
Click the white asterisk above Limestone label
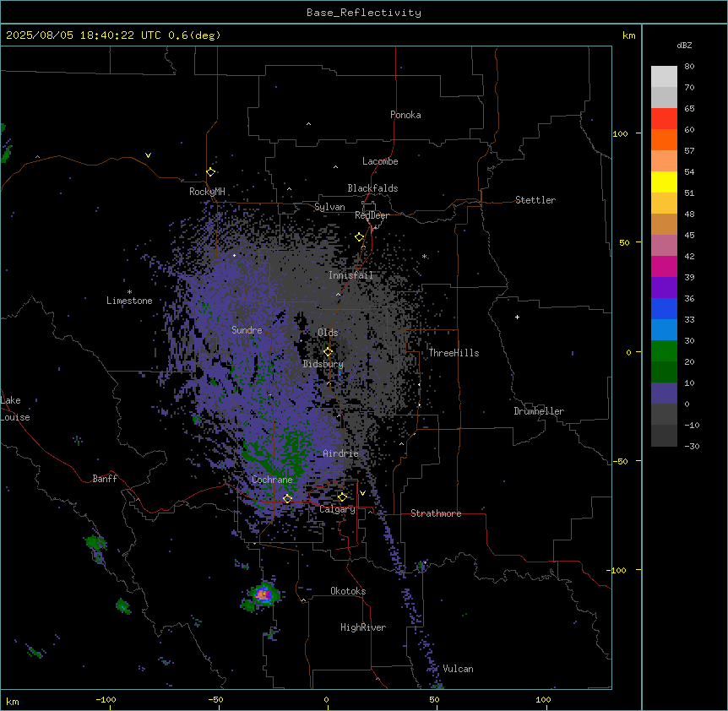tap(129, 292)
